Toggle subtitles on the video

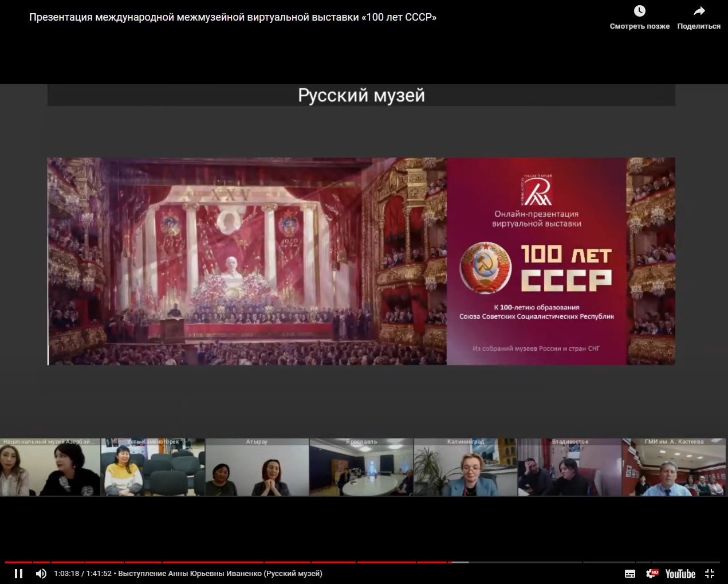[629, 574]
